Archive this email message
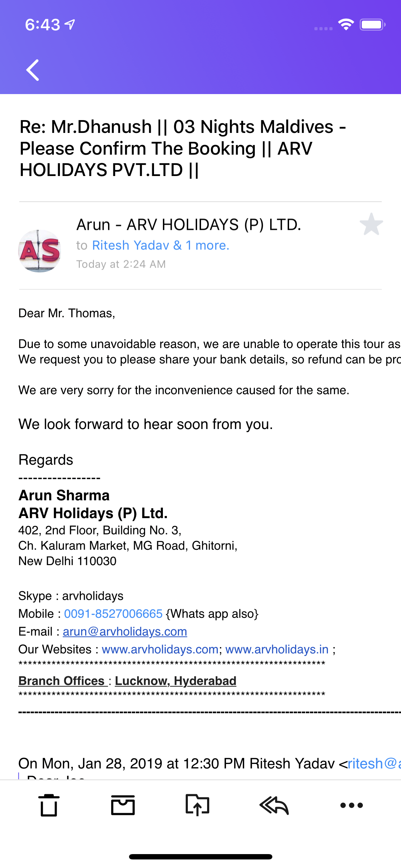Viewport: 401px width, 868px height. pyautogui.click(x=123, y=805)
